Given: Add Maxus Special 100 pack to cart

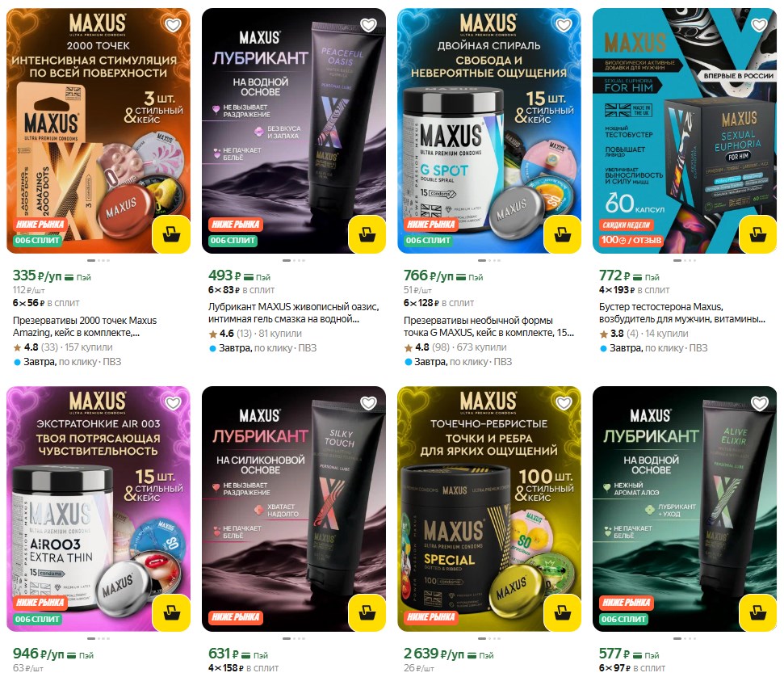Looking at the screenshot, I should (563, 612).
